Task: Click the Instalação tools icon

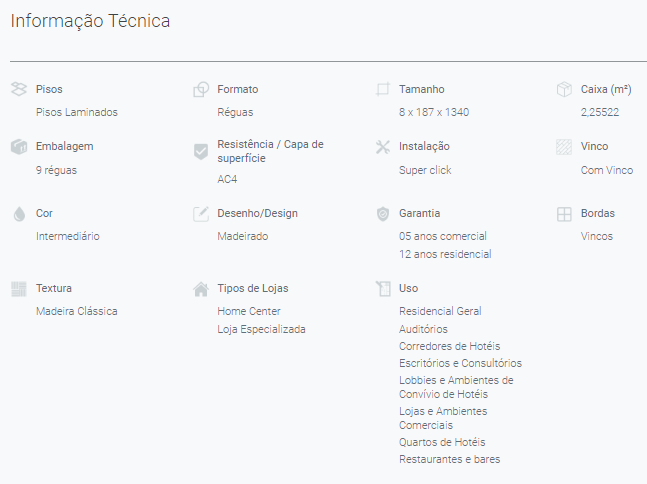Action: 383,147
